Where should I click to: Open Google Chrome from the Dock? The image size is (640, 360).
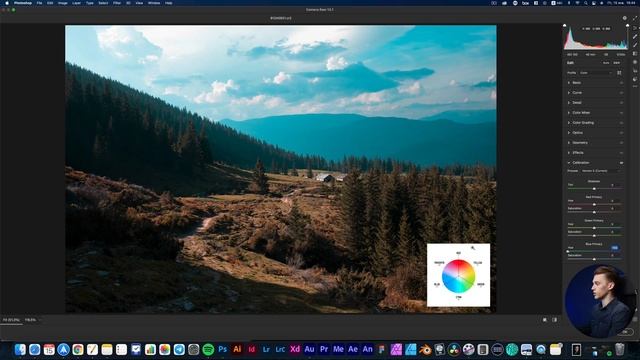pyautogui.click(x=78, y=349)
